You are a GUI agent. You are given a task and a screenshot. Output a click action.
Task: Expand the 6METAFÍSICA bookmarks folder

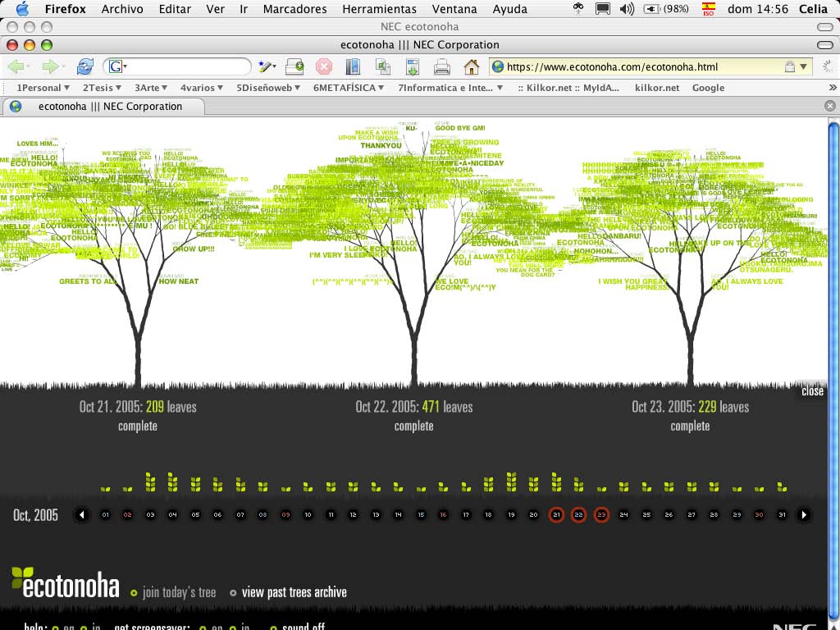pyautogui.click(x=349, y=88)
